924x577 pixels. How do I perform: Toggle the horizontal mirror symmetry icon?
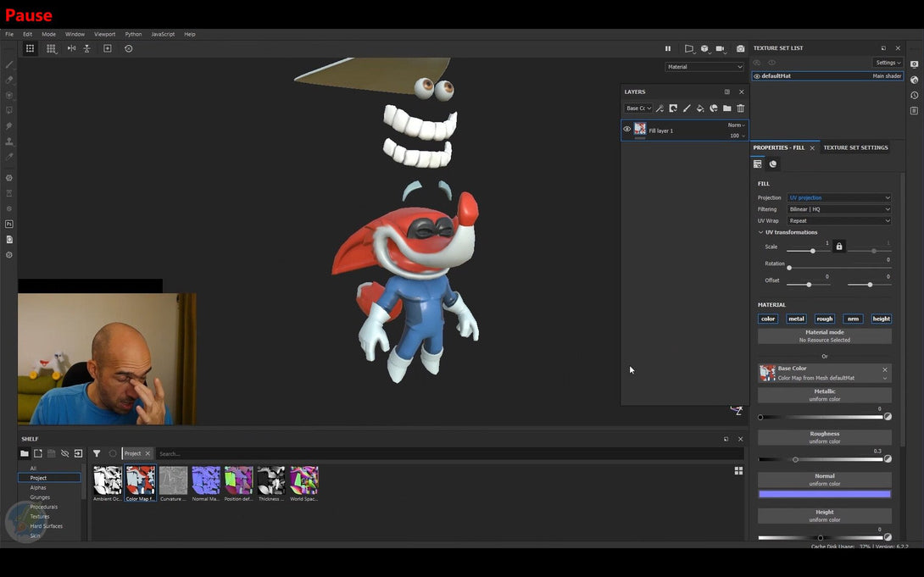pyautogui.click(x=71, y=49)
